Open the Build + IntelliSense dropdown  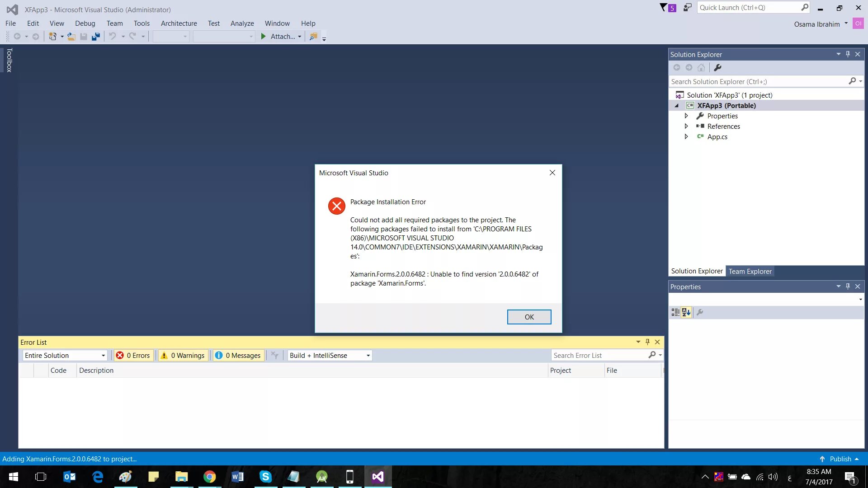point(330,356)
